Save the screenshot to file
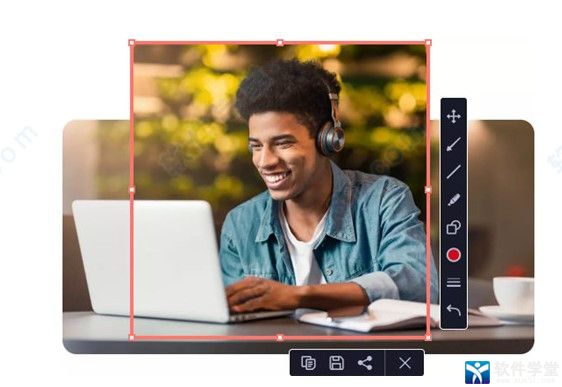Image resolution: width=562 pixels, height=387 pixels. [336, 363]
